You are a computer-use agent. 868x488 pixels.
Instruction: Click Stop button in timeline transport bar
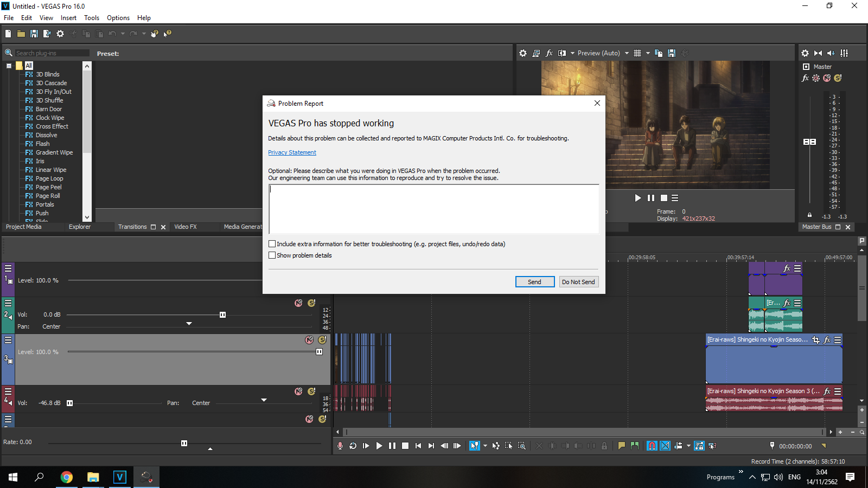405,446
